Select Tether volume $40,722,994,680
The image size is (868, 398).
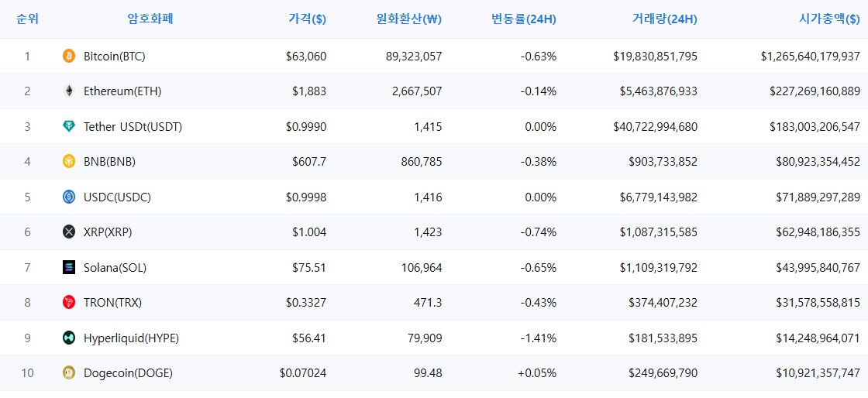656,127
